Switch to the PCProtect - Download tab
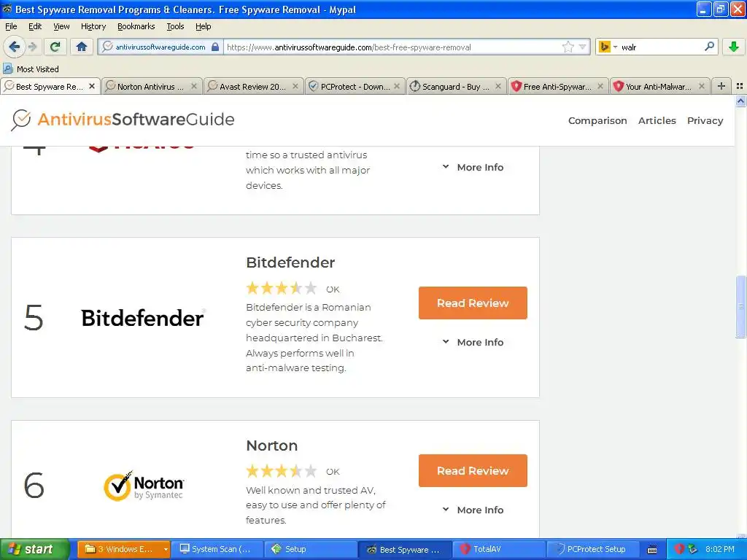Viewport: 747px width, 560px height. click(x=355, y=86)
